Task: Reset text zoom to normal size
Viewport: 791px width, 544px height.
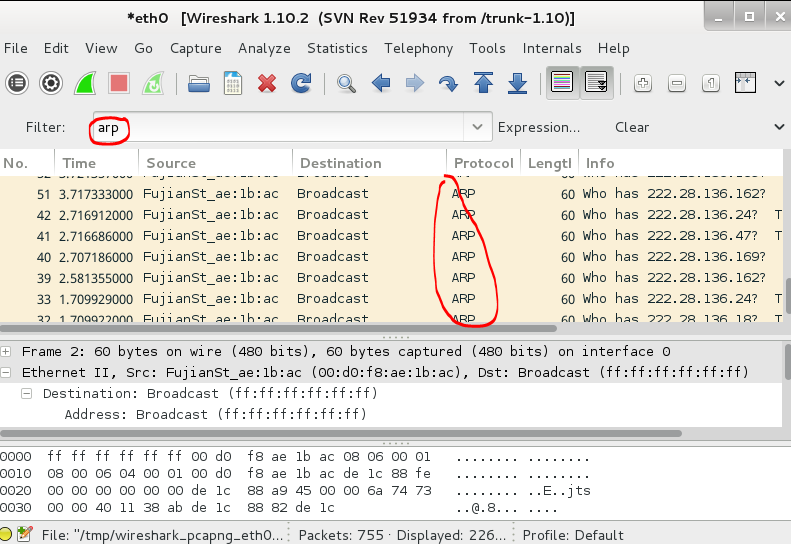Action: [x=711, y=83]
